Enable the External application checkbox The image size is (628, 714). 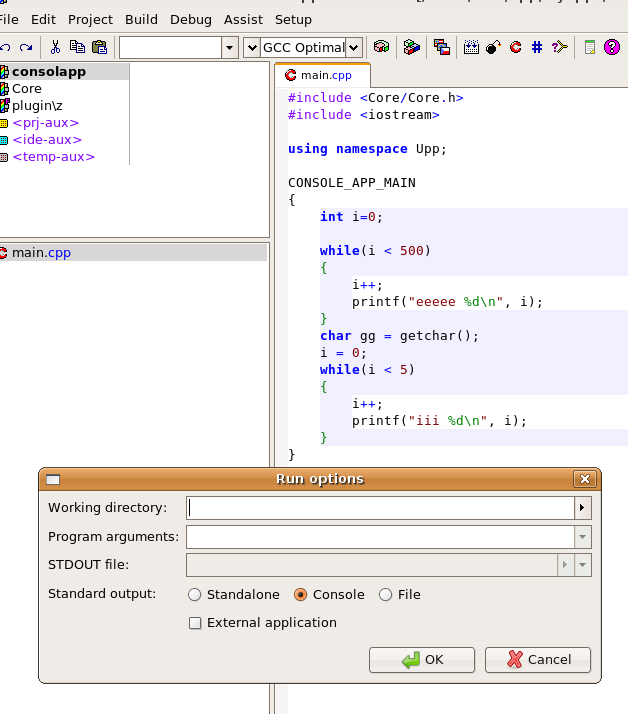195,623
